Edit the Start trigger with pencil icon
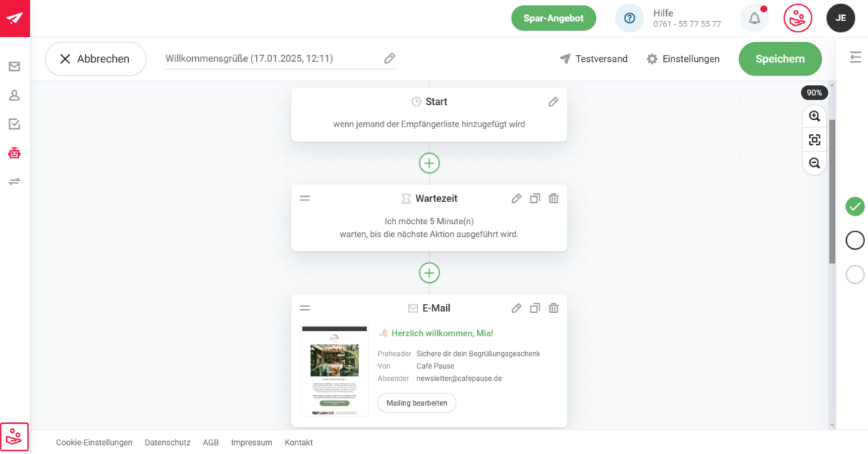This screenshot has height=454, width=868. 553,102
